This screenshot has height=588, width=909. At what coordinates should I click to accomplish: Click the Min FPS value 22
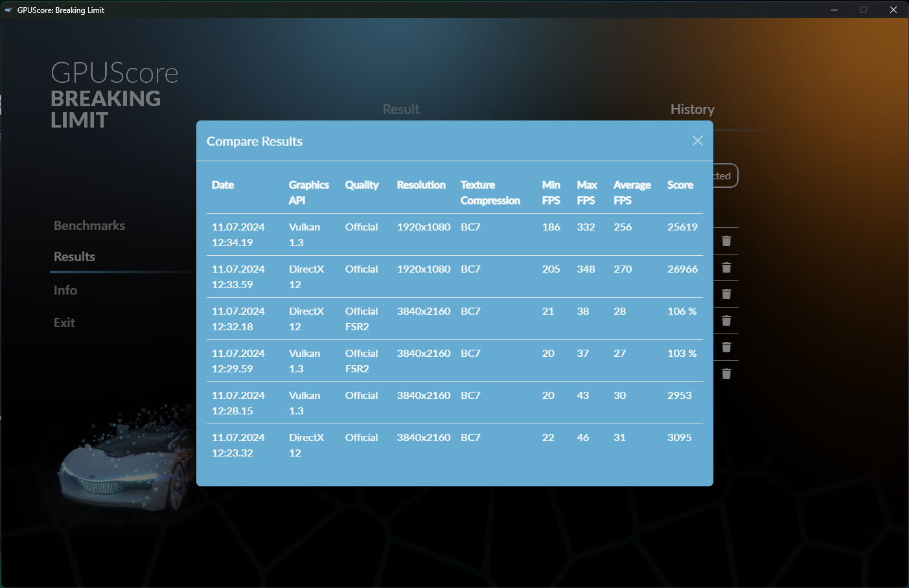pyautogui.click(x=548, y=438)
